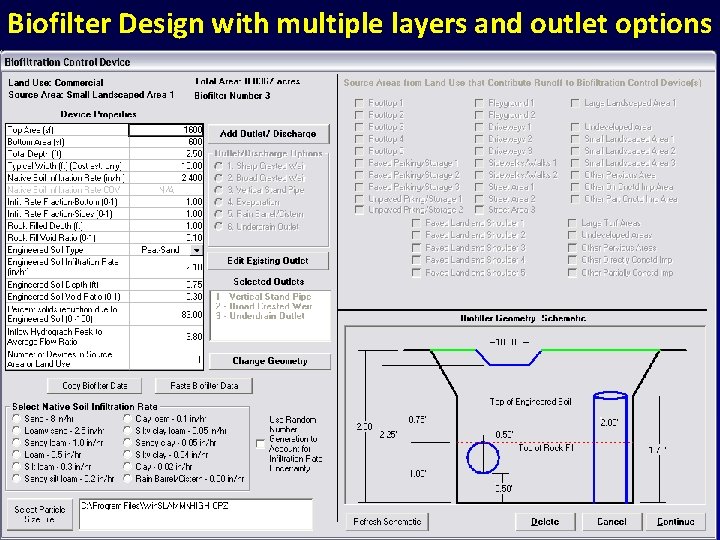Click the Top Area value field 1600
The height and width of the screenshot is (540, 720).
[x=166, y=130]
